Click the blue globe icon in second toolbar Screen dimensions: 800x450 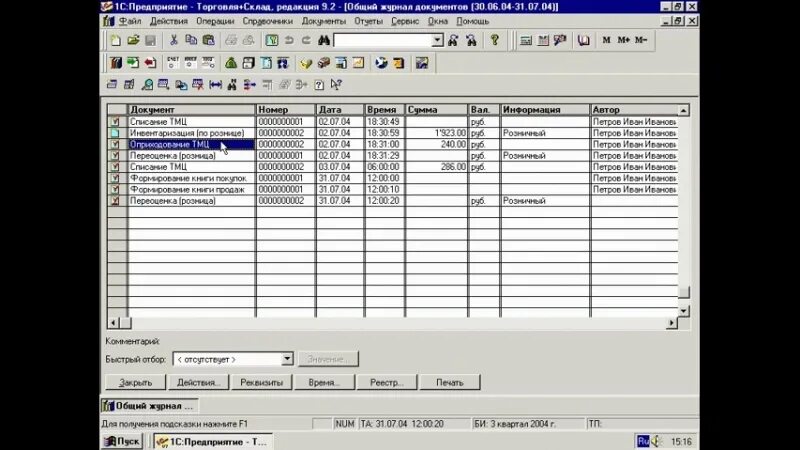click(x=381, y=63)
